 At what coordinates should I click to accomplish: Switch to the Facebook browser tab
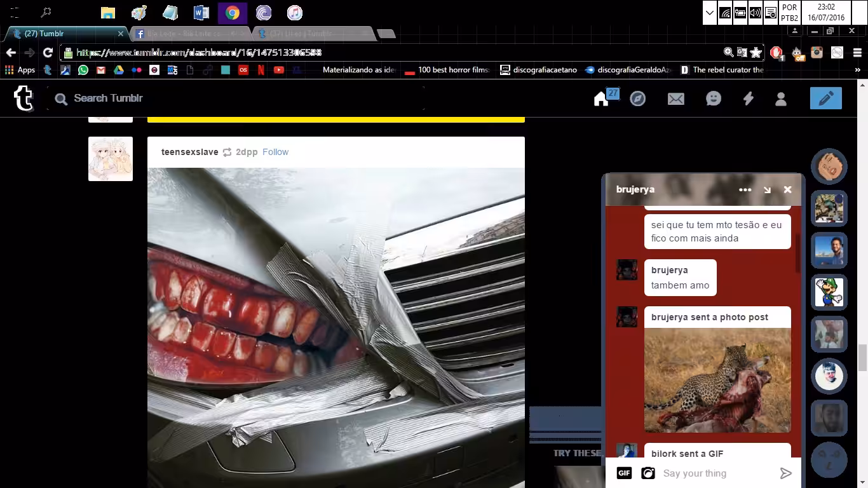click(189, 34)
